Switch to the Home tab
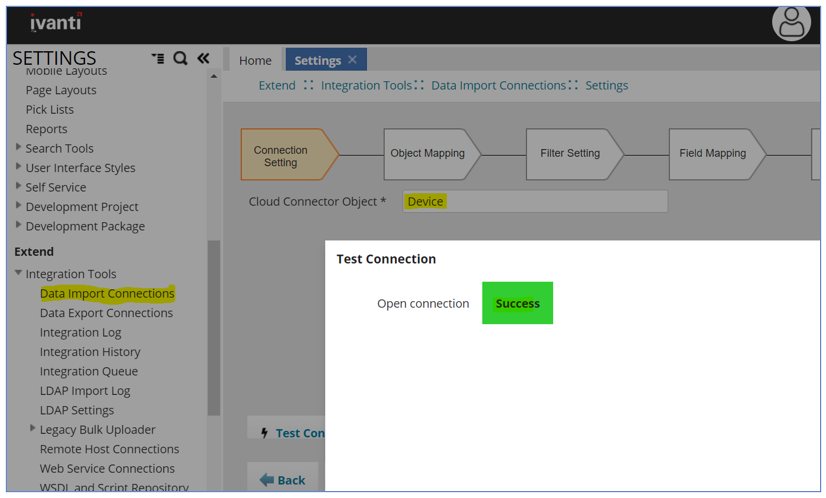Viewport: 826px width, 498px height. 255,61
